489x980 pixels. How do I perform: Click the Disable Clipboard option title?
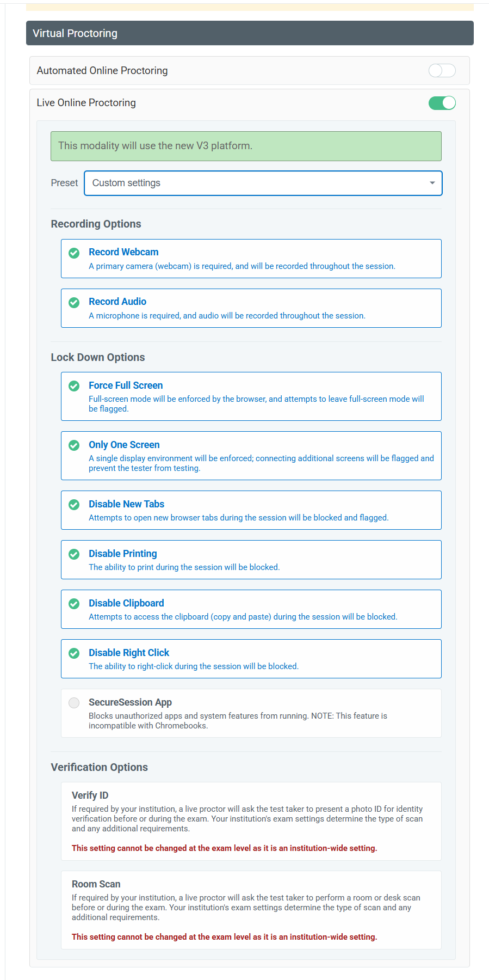[x=126, y=603]
